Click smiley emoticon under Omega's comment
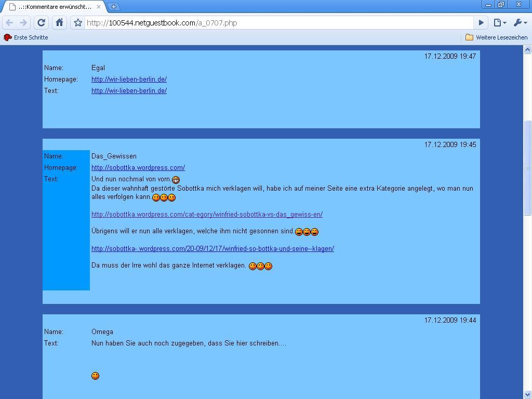The image size is (532, 399). click(x=95, y=376)
